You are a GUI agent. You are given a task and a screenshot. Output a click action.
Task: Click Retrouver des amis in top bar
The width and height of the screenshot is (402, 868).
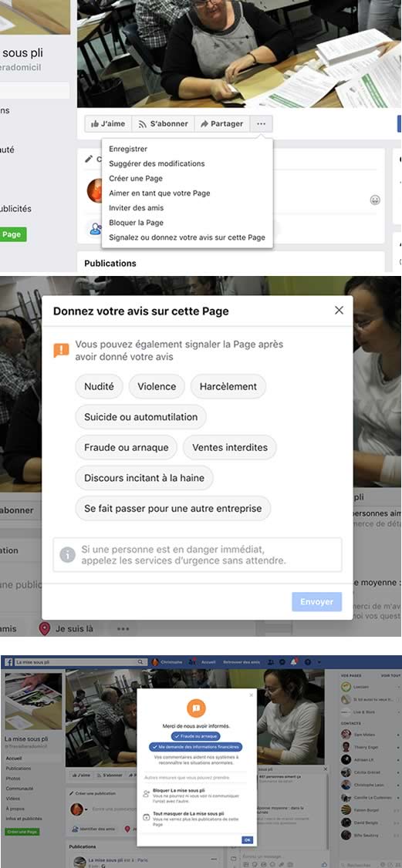(241, 661)
